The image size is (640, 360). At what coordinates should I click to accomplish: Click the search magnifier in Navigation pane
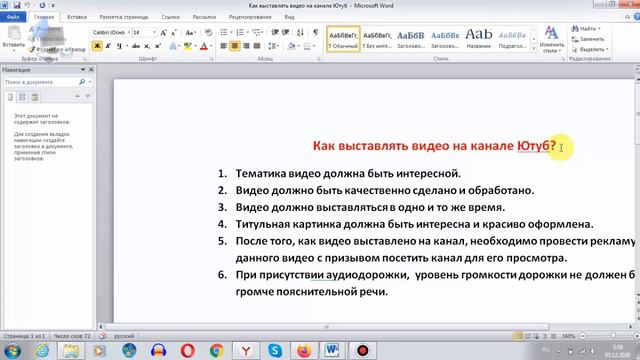tap(82, 82)
